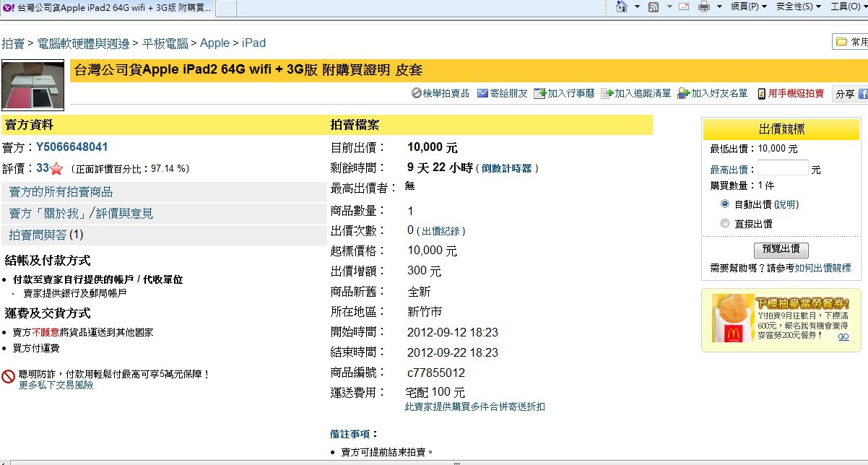This screenshot has width=868, height=465.
Task: Click the end time 2012-09-22 18:23
Action: [453, 352]
